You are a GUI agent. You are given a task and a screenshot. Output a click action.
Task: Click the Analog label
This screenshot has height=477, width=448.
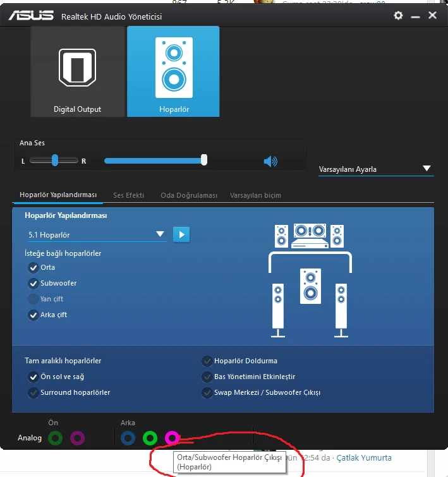point(30,438)
